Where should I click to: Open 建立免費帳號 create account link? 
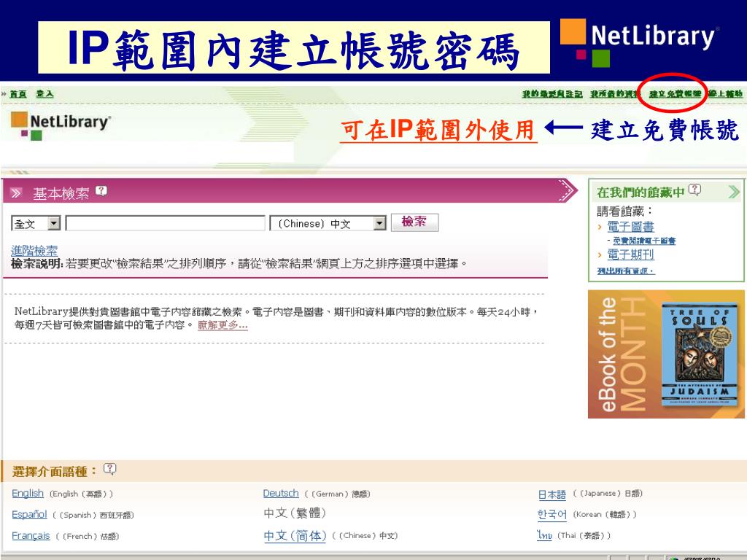tap(675, 94)
